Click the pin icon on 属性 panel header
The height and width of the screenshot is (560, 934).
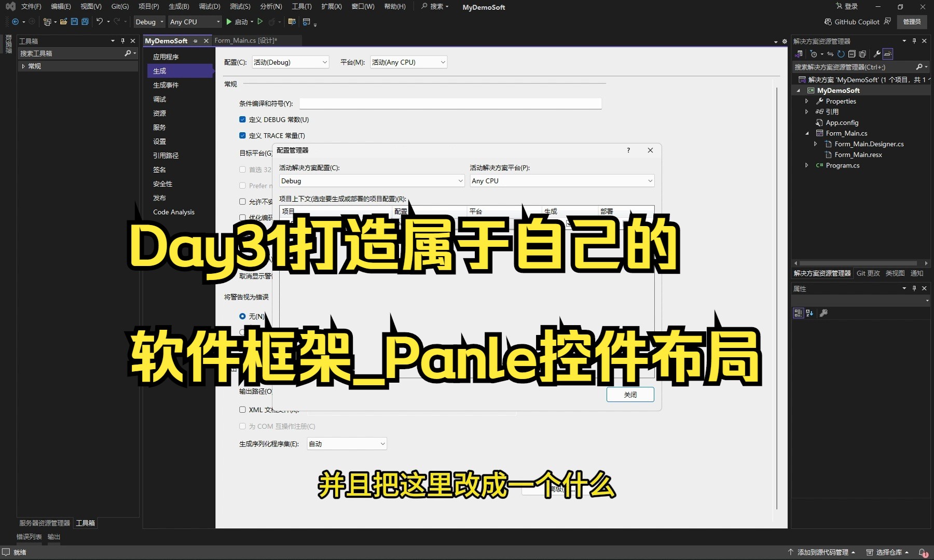coord(914,288)
